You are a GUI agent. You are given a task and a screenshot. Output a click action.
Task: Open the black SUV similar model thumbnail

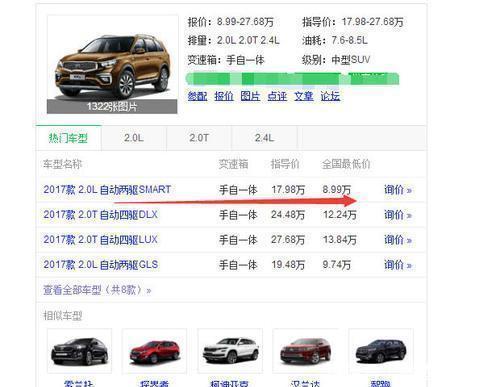pyautogui.click(x=79, y=351)
